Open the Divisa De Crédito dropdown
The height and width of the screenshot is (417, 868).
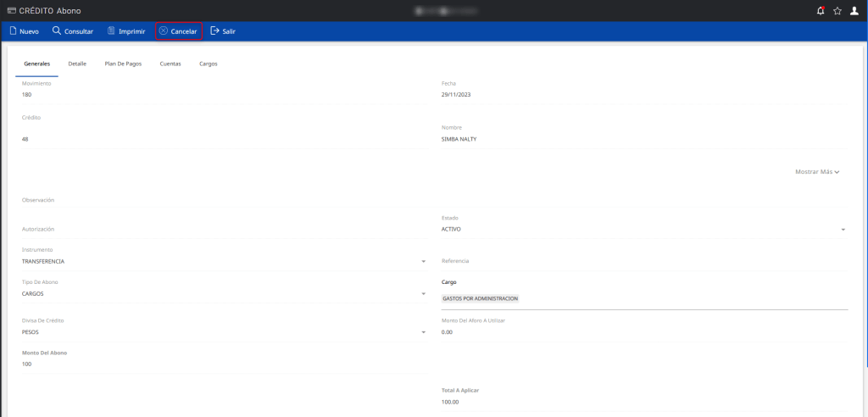[x=423, y=333]
